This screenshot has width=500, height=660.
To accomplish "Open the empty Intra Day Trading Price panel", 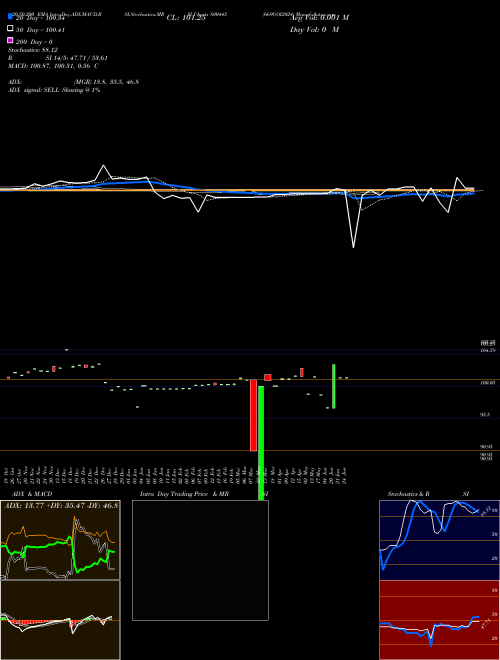I will (200, 560).
